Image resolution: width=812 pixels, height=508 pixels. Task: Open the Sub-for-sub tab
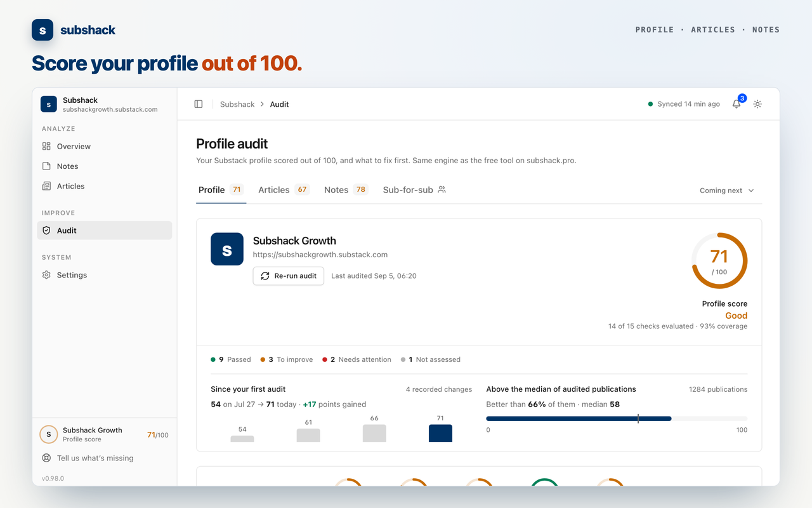[414, 190]
